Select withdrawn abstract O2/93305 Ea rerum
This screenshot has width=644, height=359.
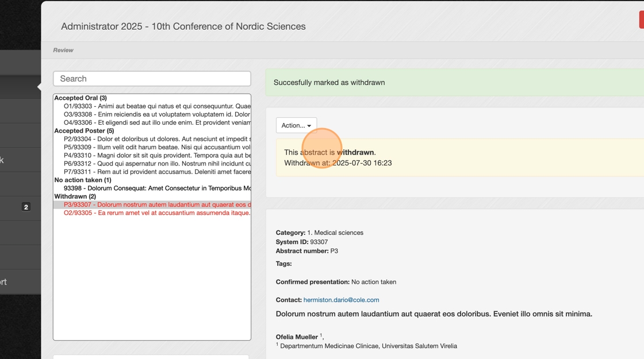coord(157,213)
